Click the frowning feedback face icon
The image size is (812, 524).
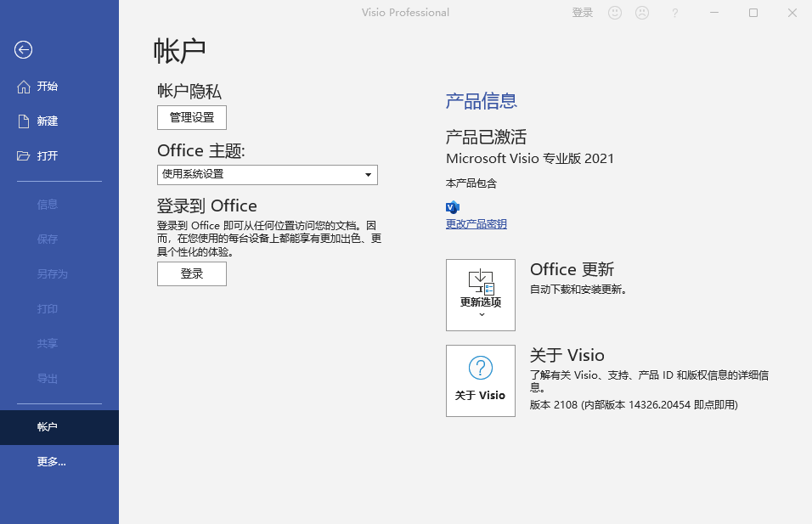tap(642, 13)
